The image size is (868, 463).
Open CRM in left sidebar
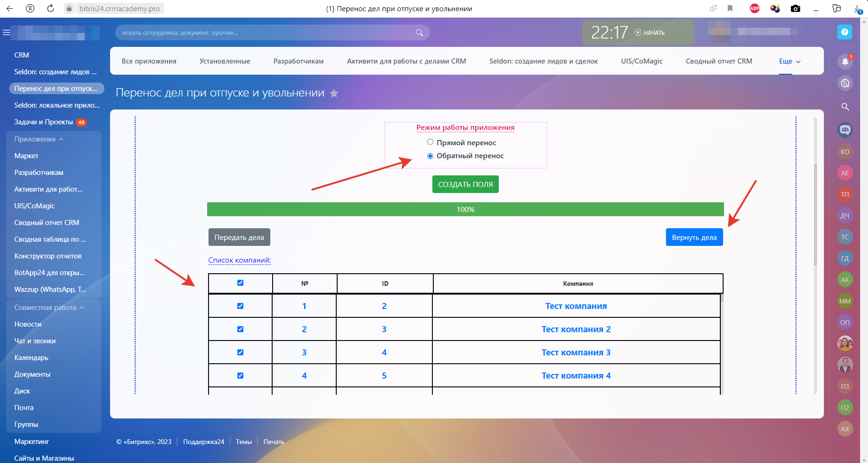click(21, 55)
